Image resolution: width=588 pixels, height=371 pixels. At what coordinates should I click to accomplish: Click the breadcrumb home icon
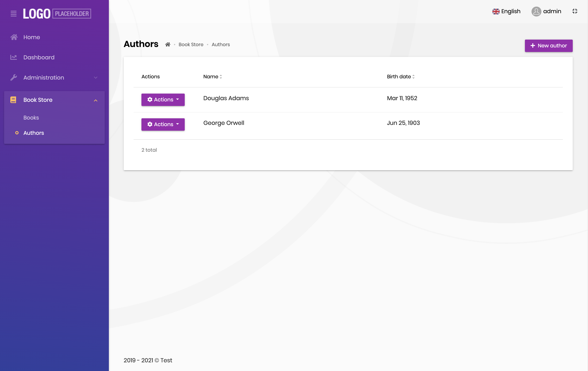tap(167, 45)
